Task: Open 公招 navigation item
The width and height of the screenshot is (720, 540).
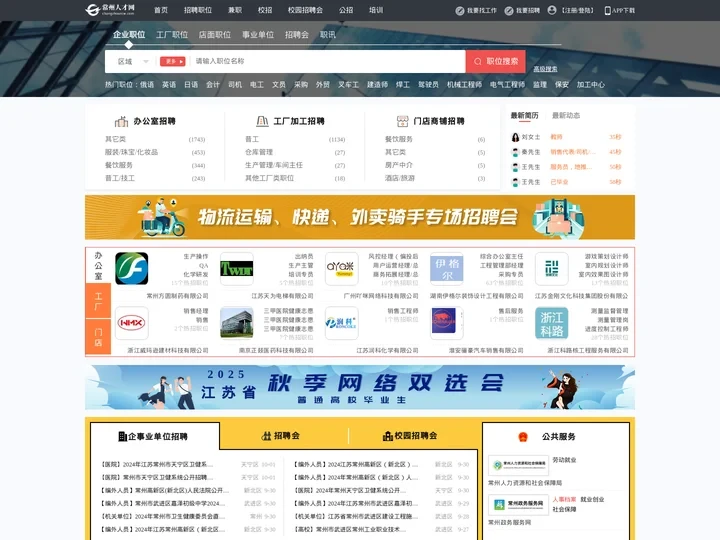Action: pyautogui.click(x=346, y=10)
